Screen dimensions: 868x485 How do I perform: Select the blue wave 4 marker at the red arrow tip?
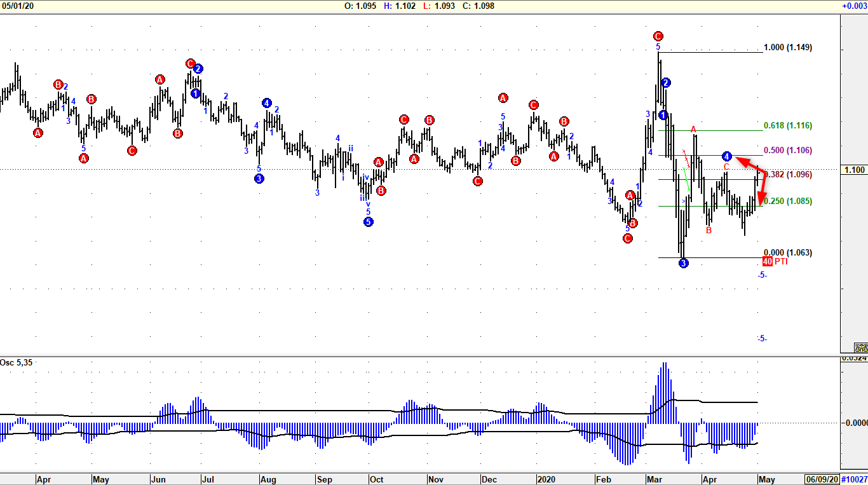(x=727, y=156)
